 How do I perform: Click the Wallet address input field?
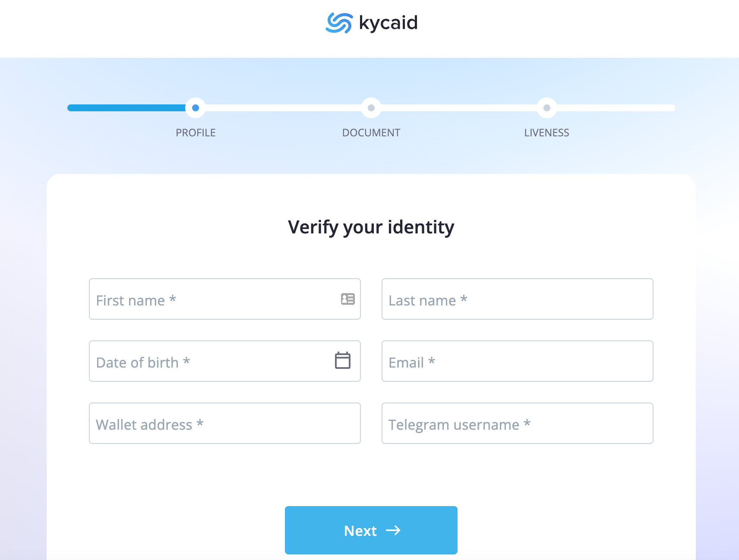(x=224, y=424)
